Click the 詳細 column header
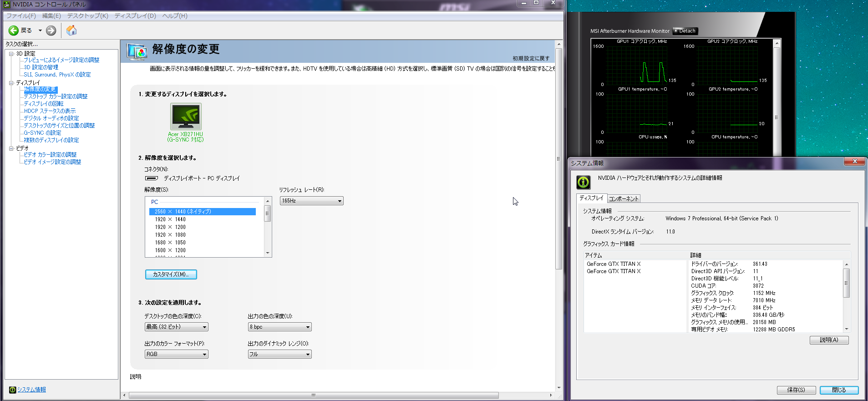868x401 pixels. pyautogui.click(x=769, y=255)
